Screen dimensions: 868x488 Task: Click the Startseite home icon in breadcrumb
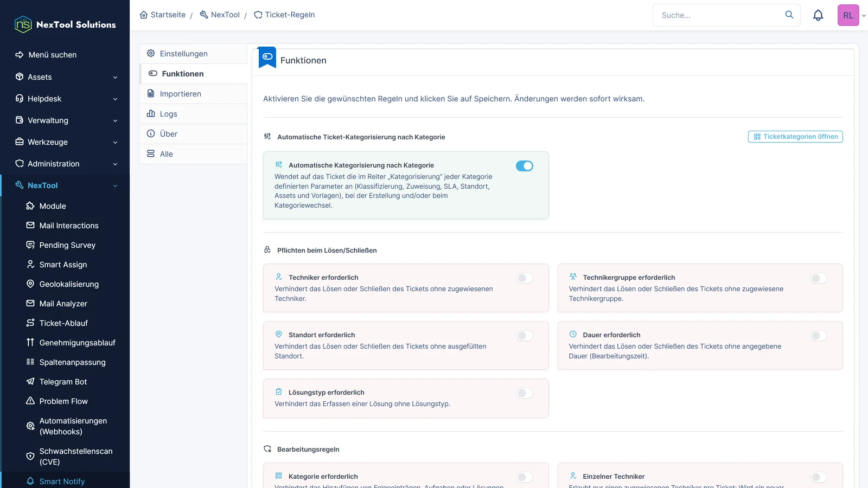(x=144, y=15)
